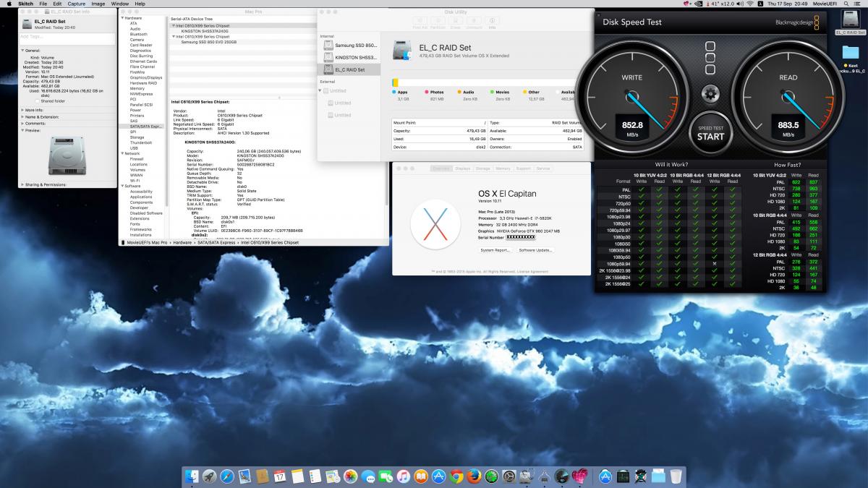The width and height of the screenshot is (868, 488).
Task: Click the yellow Other legend swatch in Disk Utility
Action: point(525,92)
